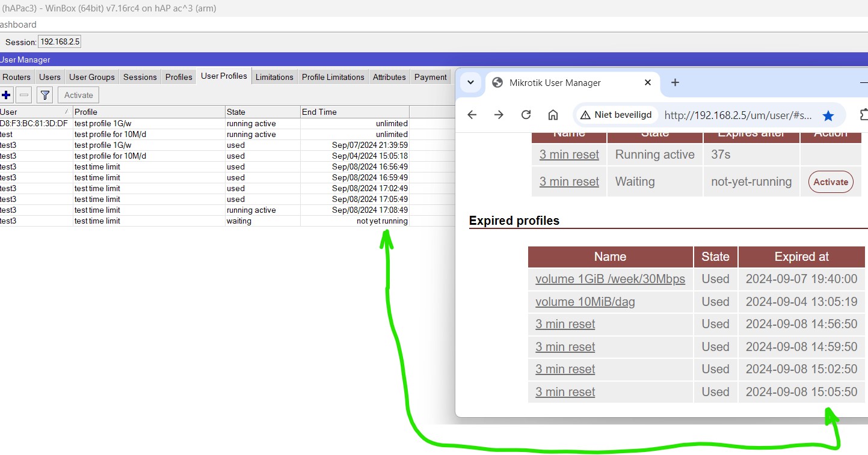Click the address bar URL 192.168.2.5/um/user
Screen dimensions: 868x455
pos(739,115)
